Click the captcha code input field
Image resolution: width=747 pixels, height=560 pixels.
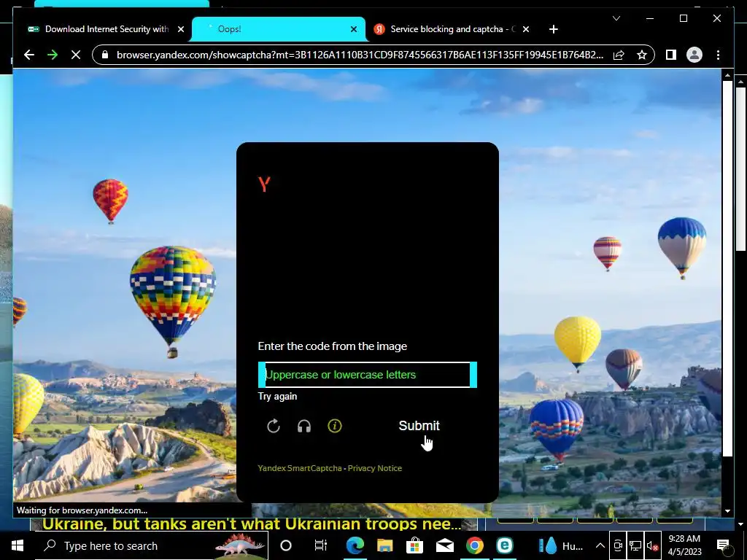[368, 375]
